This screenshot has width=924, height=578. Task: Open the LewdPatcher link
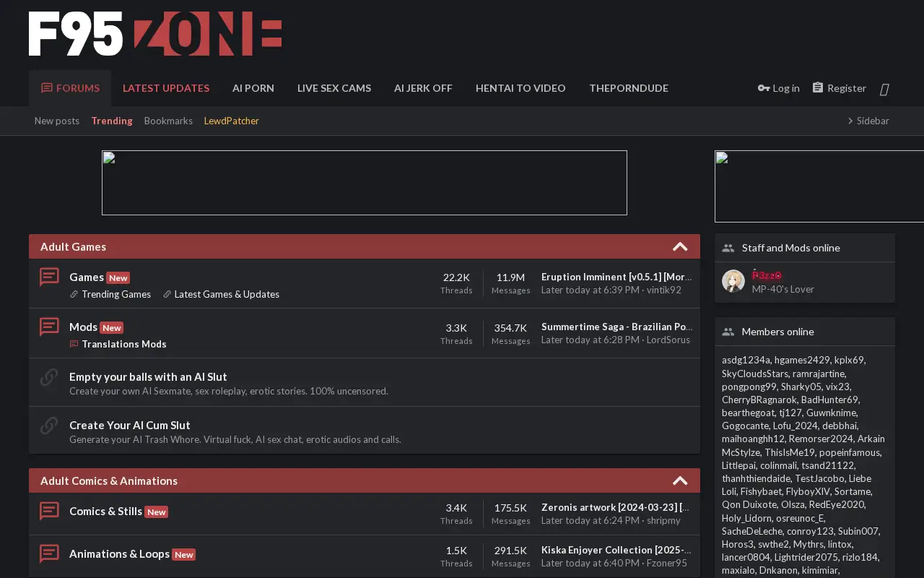(232, 121)
